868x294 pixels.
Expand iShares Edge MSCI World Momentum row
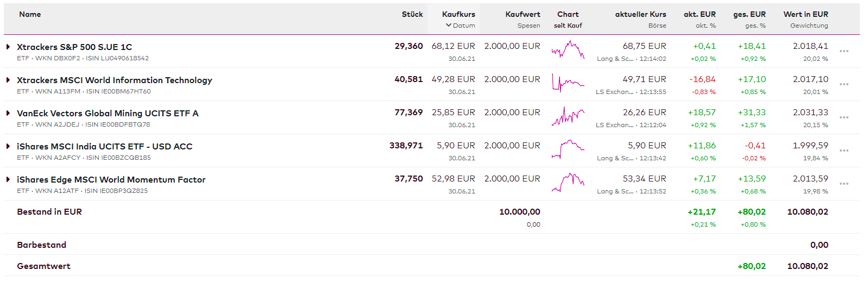point(8,179)
